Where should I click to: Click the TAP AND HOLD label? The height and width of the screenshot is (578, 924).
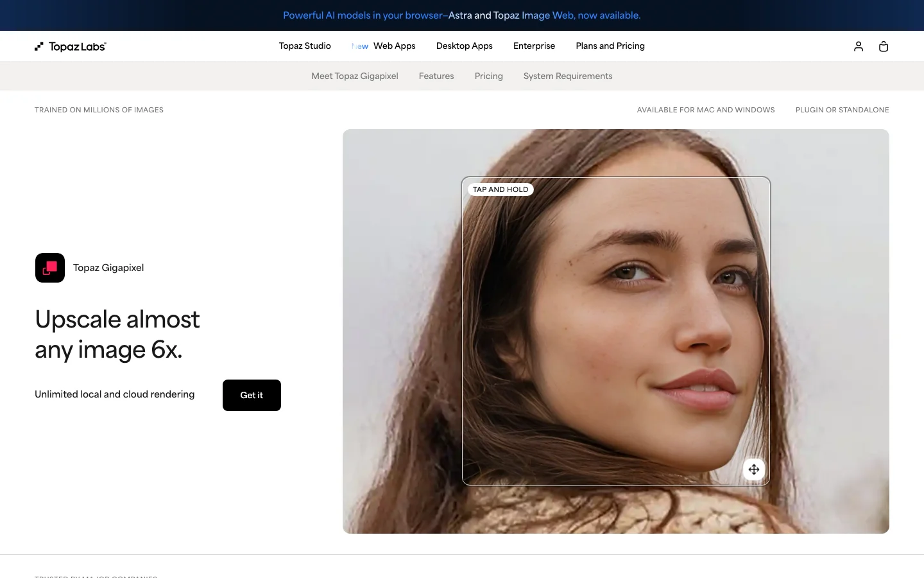(x=501, y=189)
